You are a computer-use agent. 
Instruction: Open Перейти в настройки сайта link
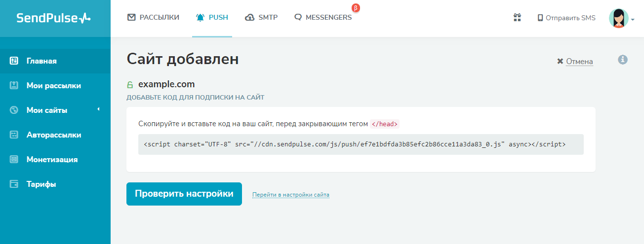291,195
